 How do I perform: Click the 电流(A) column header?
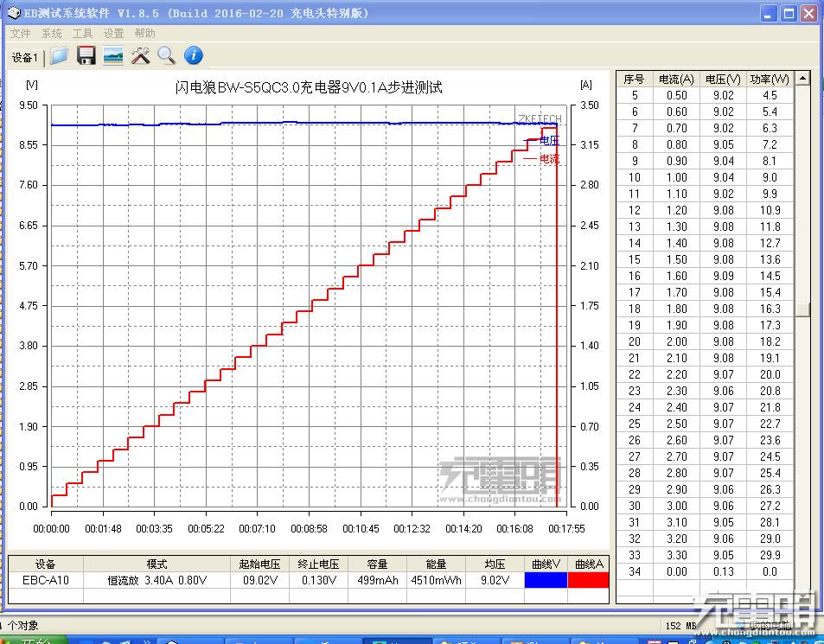[676, 80]
